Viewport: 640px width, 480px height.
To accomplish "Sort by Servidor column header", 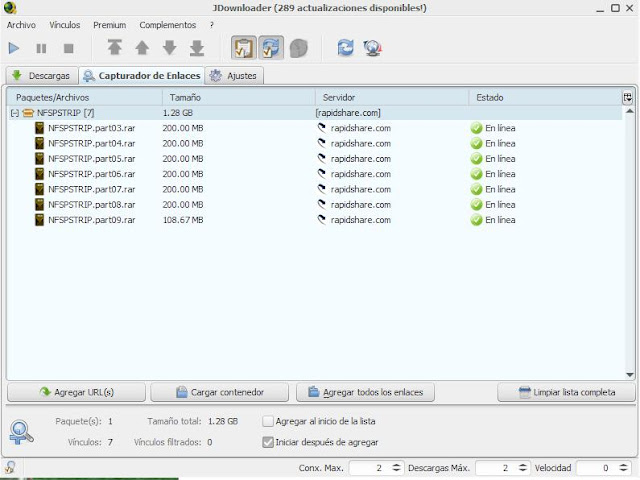I will point(392,98).
